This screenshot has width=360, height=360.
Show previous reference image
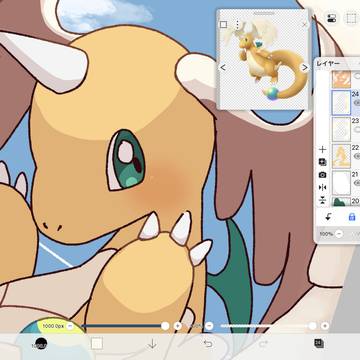point(223,68)
